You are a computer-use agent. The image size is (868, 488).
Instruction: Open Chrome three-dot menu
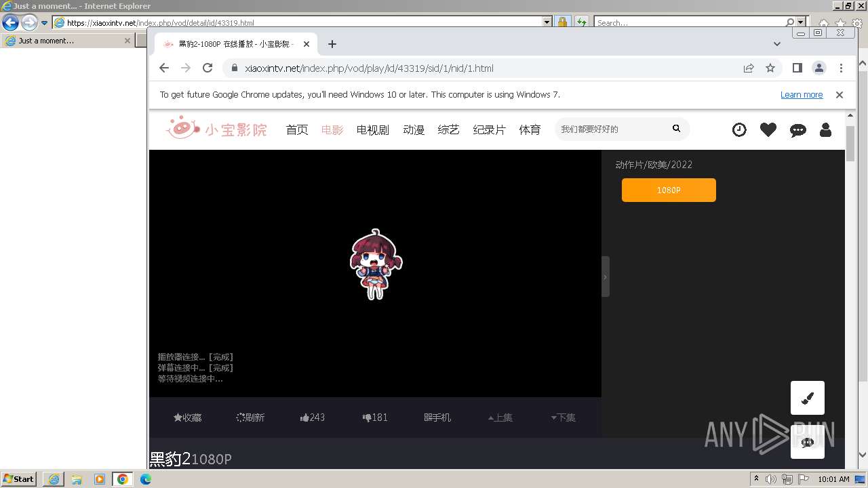pos(841,68)
